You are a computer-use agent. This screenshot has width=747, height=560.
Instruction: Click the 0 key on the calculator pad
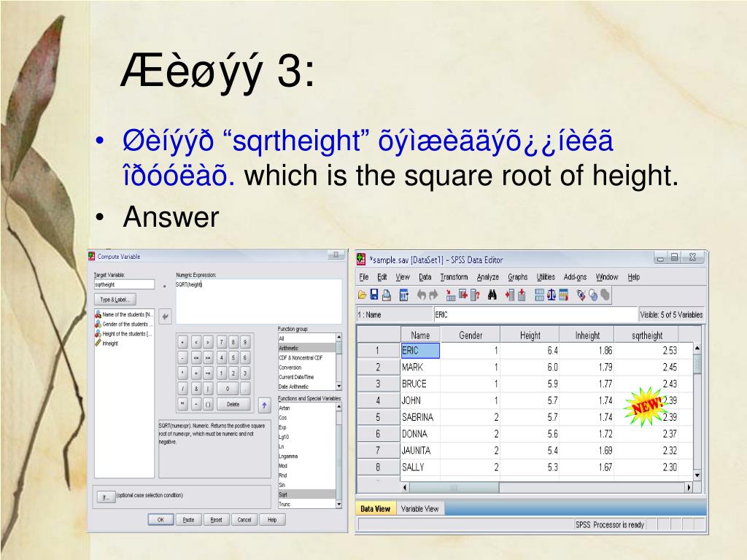point(228,389)
